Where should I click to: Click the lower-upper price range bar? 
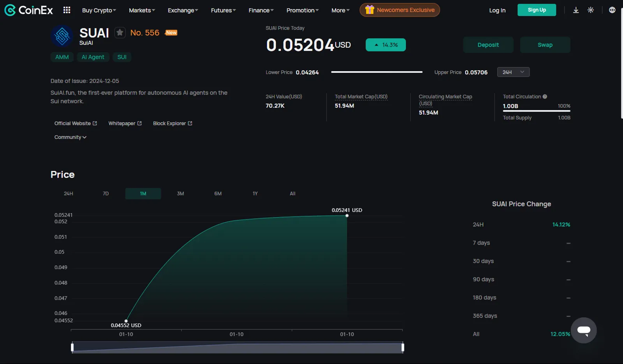coord(377,72)
